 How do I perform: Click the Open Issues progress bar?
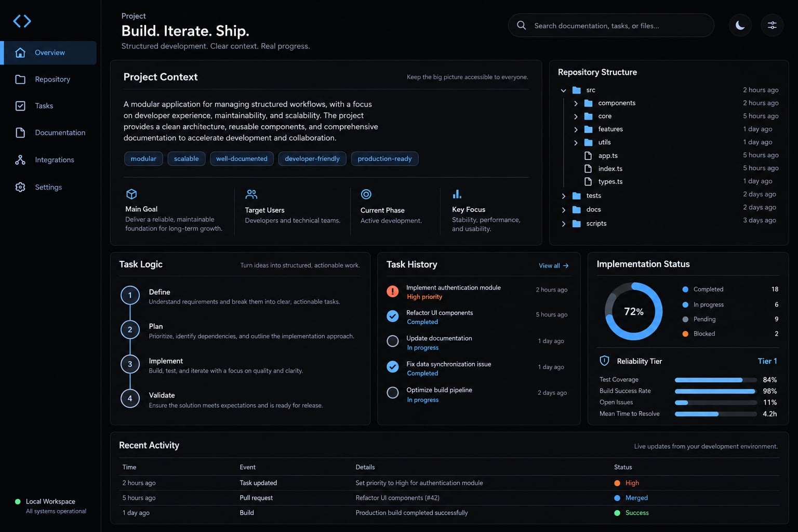pos(715,403)
